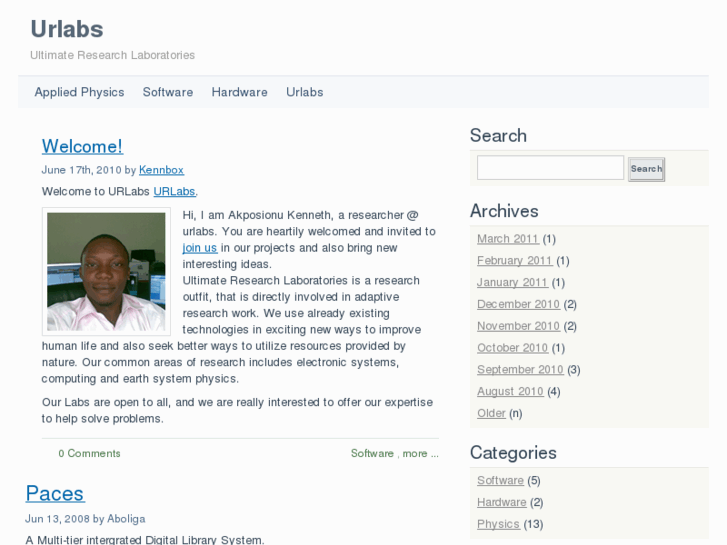Open Hardware category in sidebar
The height and width of the screenshot is (545, 727).
[x=502, y=502]
